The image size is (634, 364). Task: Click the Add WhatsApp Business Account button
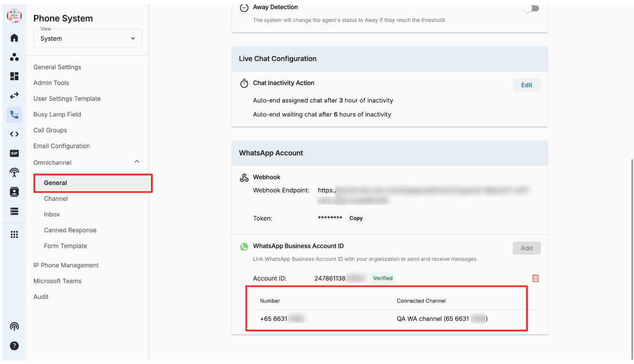point(527,248)
